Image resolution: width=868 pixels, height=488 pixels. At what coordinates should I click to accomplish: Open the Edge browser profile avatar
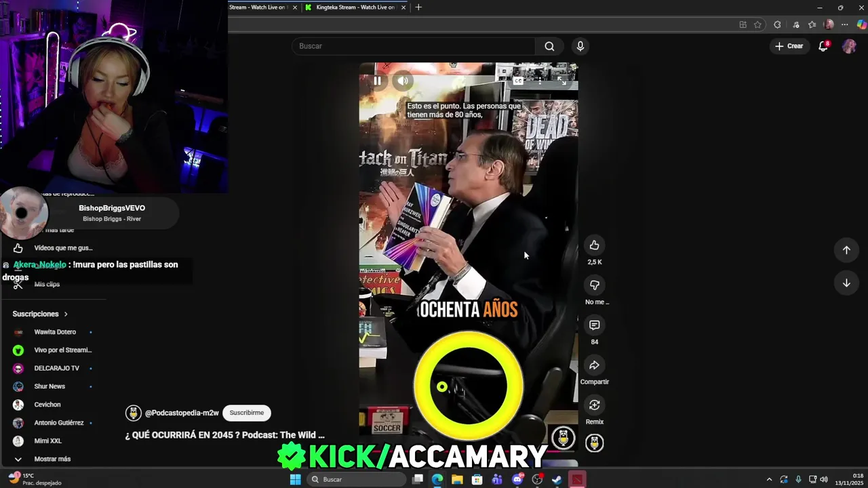point(828,24)
